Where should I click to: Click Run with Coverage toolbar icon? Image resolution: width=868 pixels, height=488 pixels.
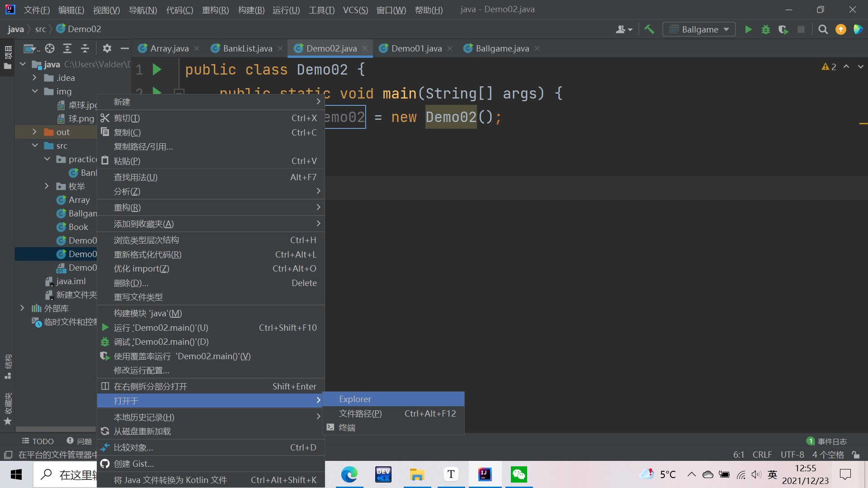tap(783, 29)
